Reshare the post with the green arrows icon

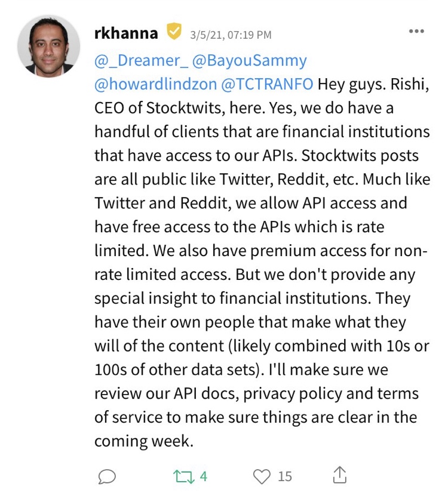[184, 477]
